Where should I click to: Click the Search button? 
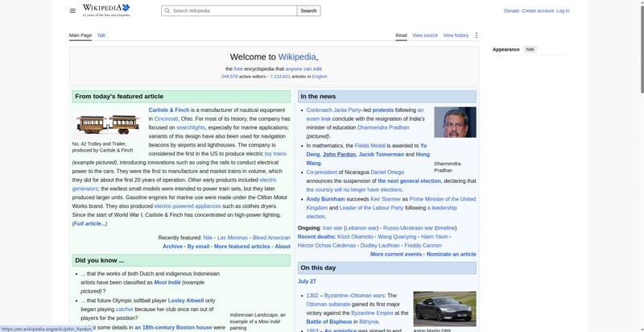click(308, 10)
